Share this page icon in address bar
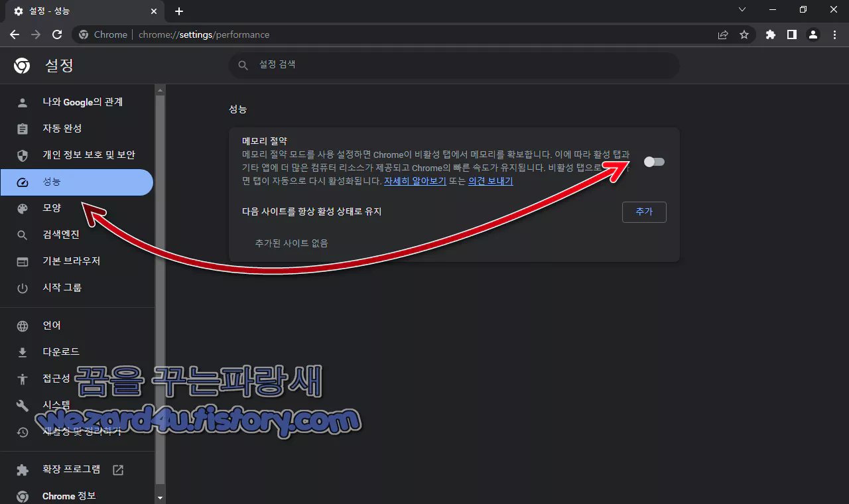Screen dimensions: 849x504 723,34
